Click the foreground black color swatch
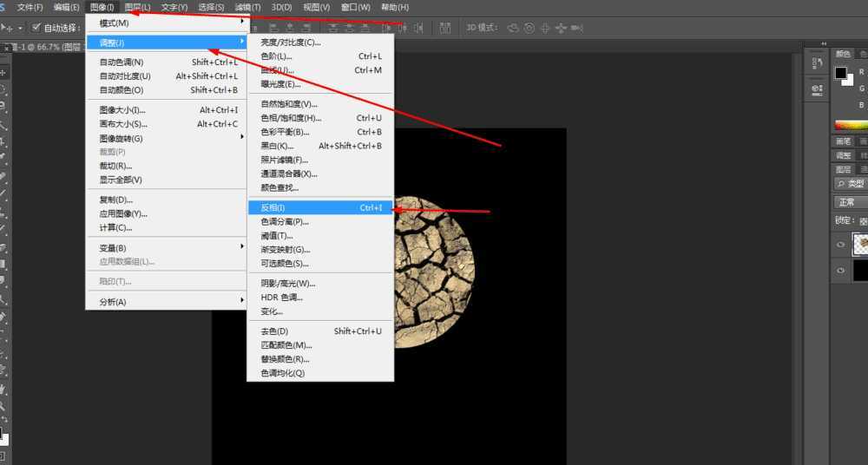The height and width of the screenshot is (465, 868). (x=841, y=74)
